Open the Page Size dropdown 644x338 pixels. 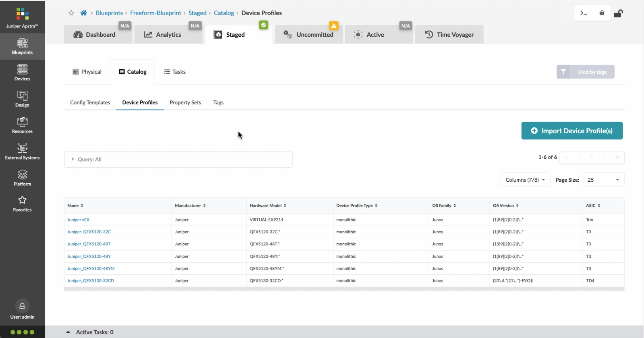[x=603, y=180]
